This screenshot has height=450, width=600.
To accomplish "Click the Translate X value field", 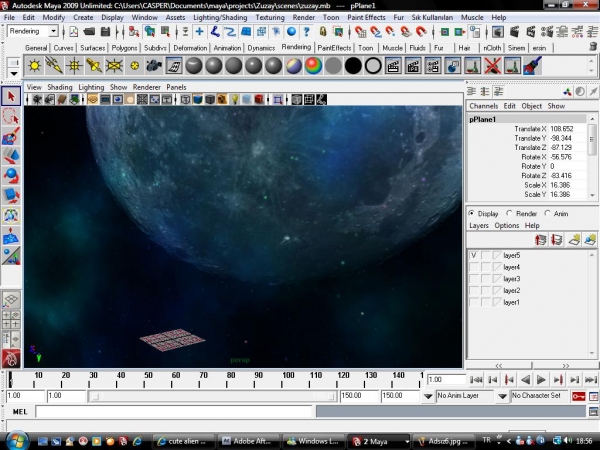I will click(567, 129).
